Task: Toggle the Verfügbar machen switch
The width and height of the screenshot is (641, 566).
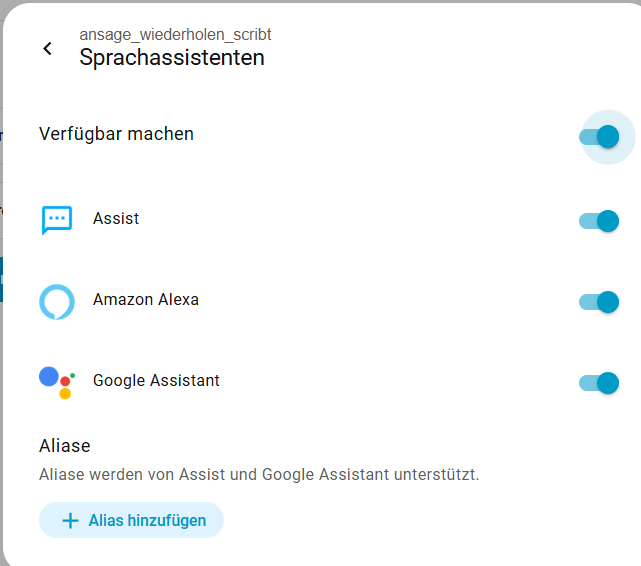Action: [x=600, y=136]
